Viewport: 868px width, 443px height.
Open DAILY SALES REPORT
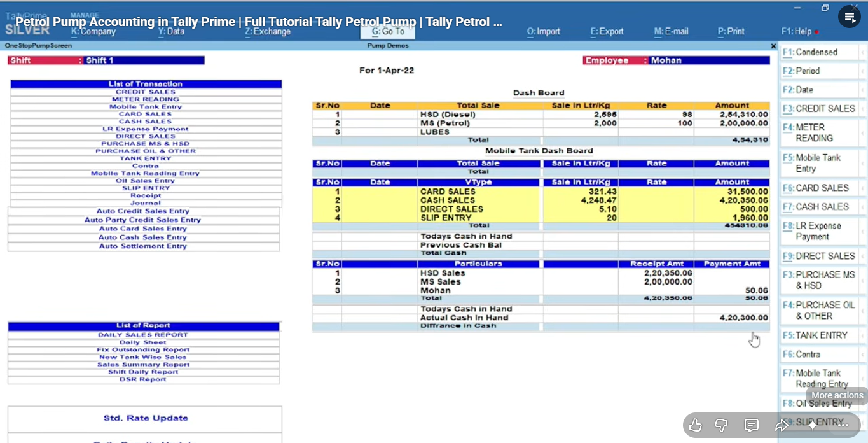click(x=143, y=335)
